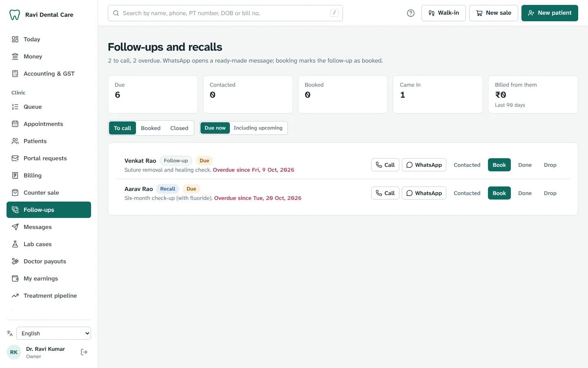The width and height of the screenshot is (588, 368).
Task: Click the Billing receipt icon
Action: pos(15,175)
